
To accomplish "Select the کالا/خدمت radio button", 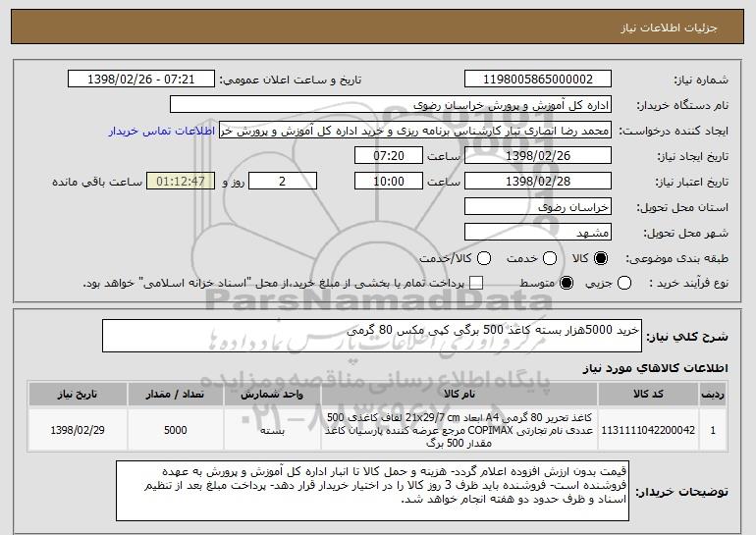I will pyautogui.click(x=484, y=258).
